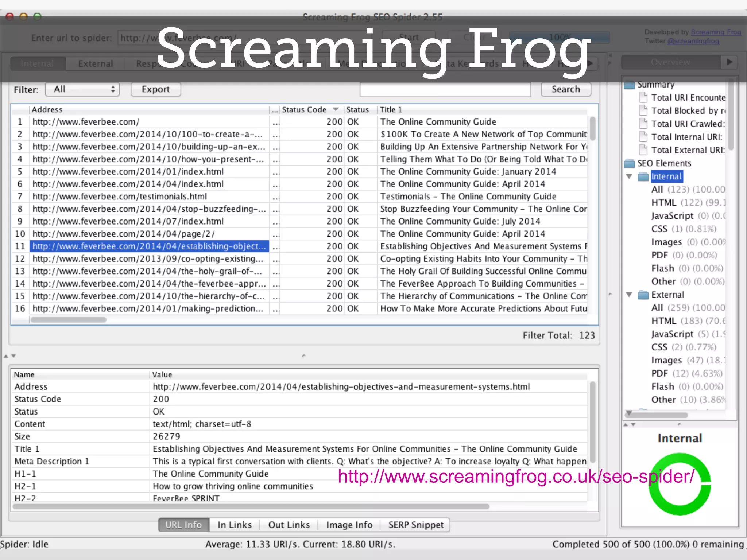Click the collapse arrows left of details pane

point(9,356)
